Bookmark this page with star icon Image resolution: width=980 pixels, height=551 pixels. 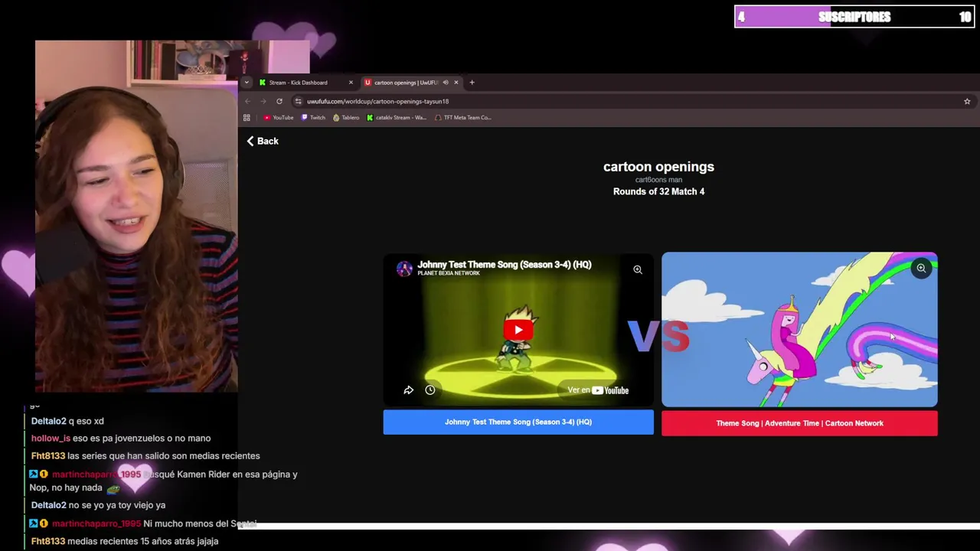[967, 101]
